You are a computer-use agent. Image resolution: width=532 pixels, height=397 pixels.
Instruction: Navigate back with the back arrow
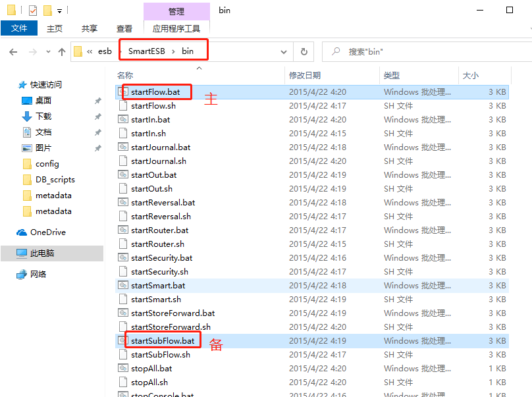coord(13,51)
